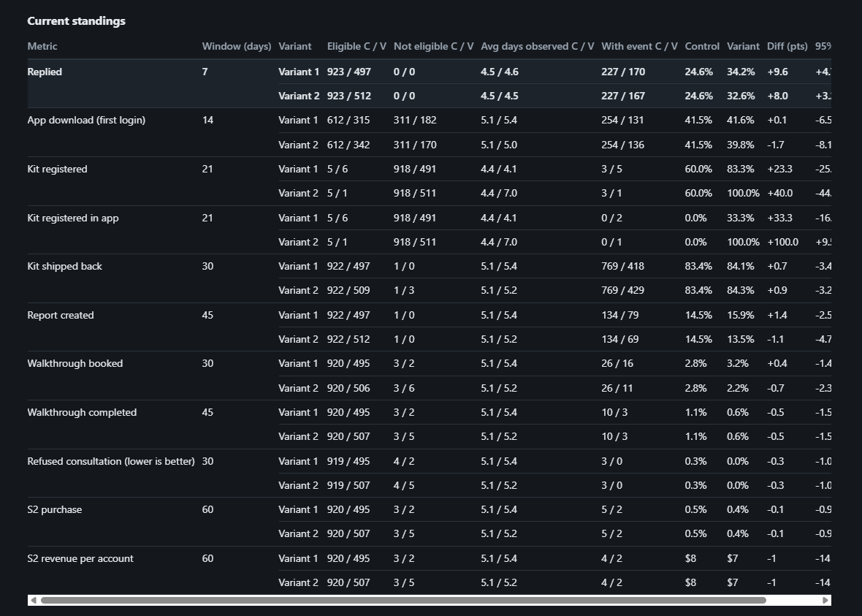
Task: Select the 'Walkthrough booked' metric
Action: tap(75, 364)
